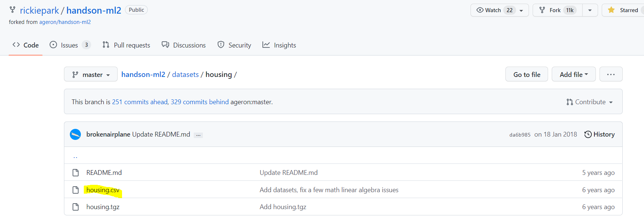The width and height of the screenshot is (644, 222).
Task: Open the 251 commits ahead link
Action: [140, 102]
